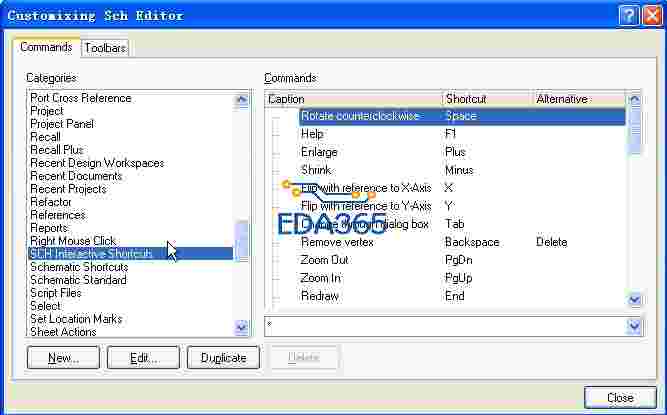Select the Schematic Standard category

pos(78,280)
